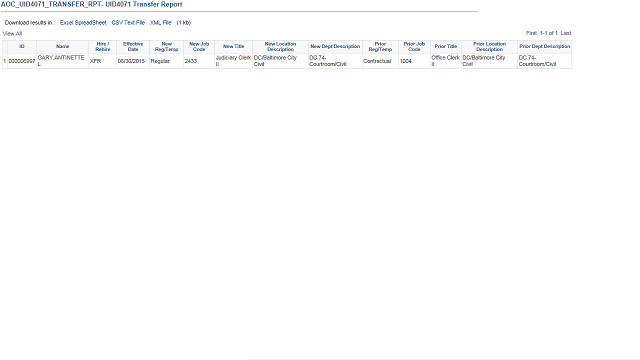Download results as XML File
The width and height of the screenshot is (640, 360).
[x=160, y=23]
